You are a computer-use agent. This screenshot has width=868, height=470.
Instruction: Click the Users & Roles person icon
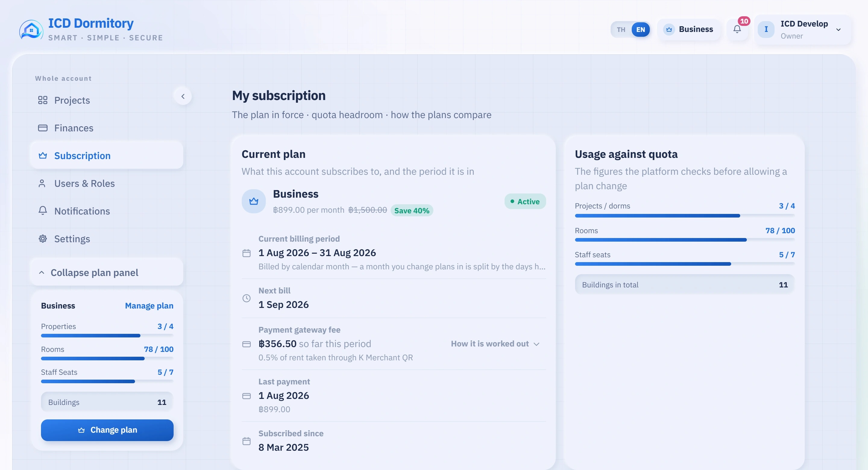pos(42,183)
